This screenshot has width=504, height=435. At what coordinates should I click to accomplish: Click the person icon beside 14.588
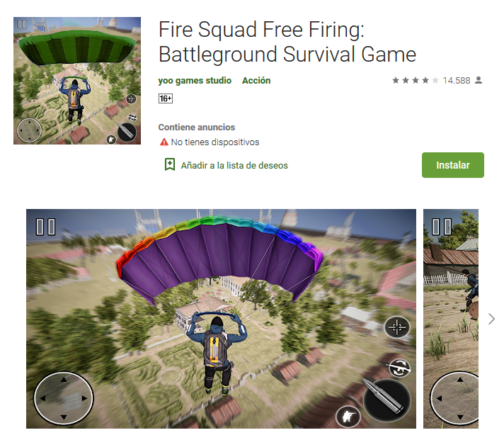coord(479,80)
